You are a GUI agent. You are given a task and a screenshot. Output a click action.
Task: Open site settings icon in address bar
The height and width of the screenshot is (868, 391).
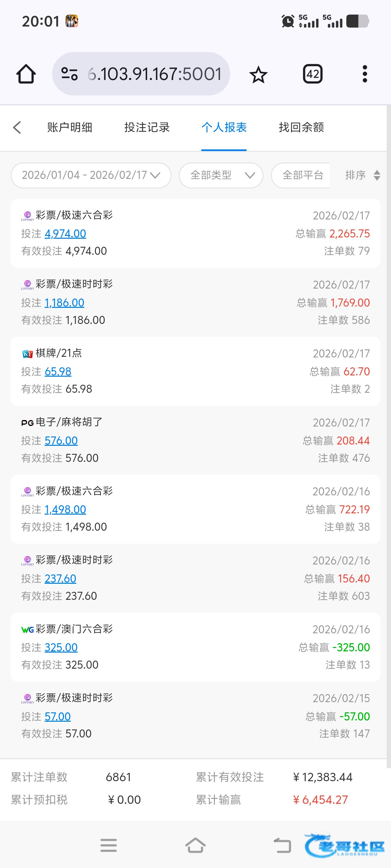[70, 74]
